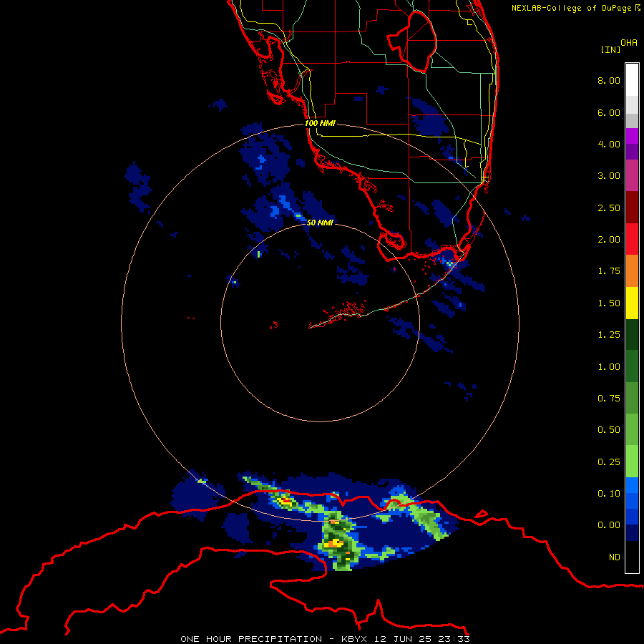Click the 4.00 legend value
The width and height of the screenshot is (644, 644).
(609, 144)
